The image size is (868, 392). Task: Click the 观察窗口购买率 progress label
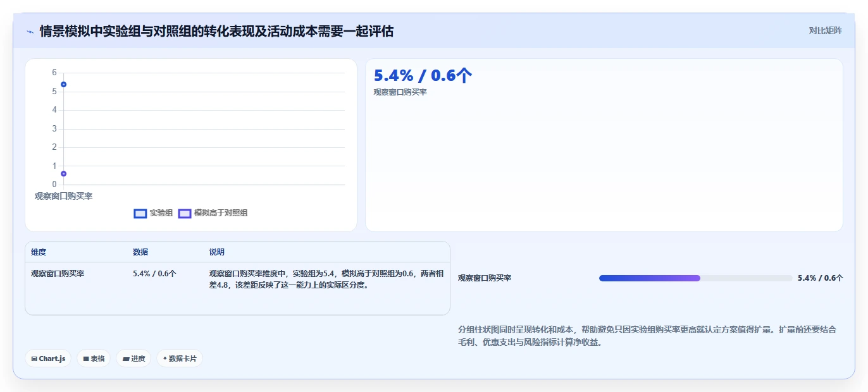[485, 278]
